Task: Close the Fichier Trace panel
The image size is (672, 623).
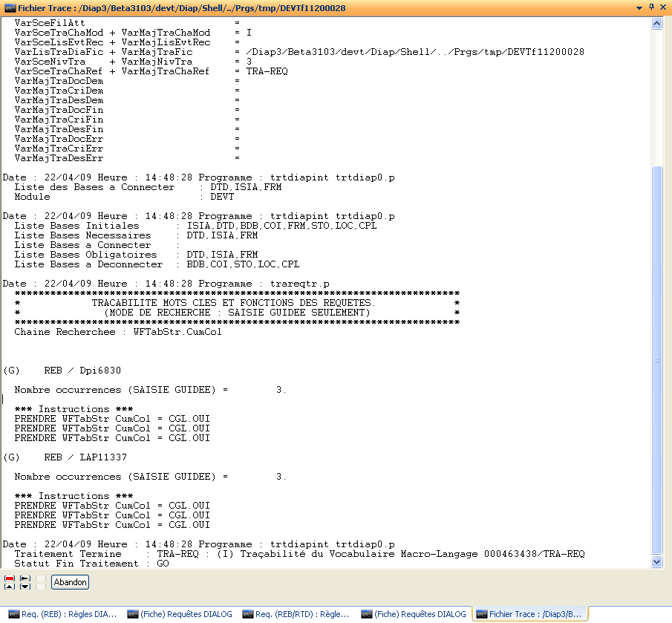Action: (663, 7)
